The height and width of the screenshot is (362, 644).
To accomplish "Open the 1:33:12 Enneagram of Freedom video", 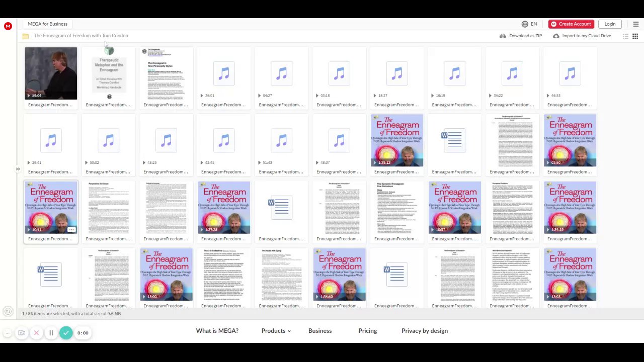I will pyautogui.click(x=397, y=141).
